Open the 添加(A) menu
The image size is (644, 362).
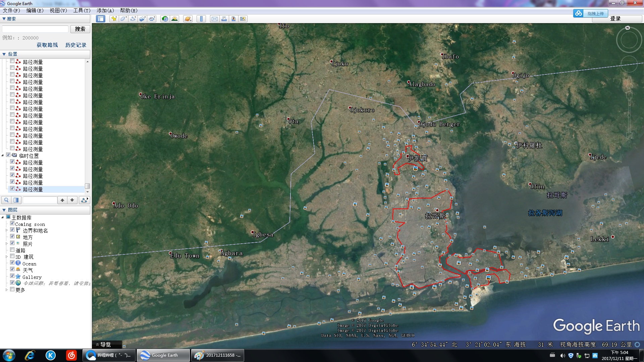coord(105,10)
